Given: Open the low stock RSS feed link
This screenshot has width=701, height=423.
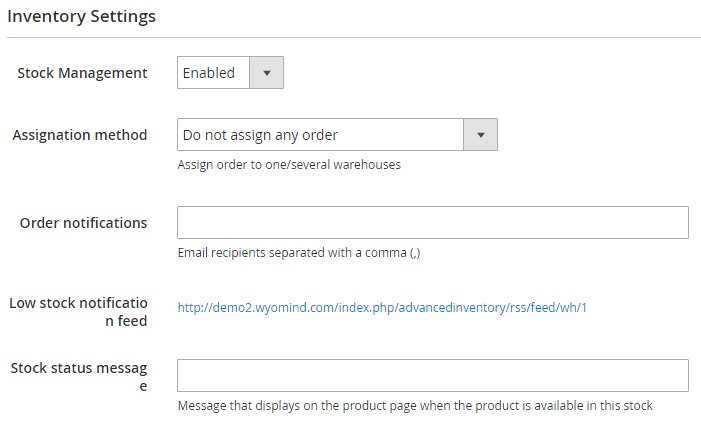Looking at the screenshot, I should [x=382, y=308].
